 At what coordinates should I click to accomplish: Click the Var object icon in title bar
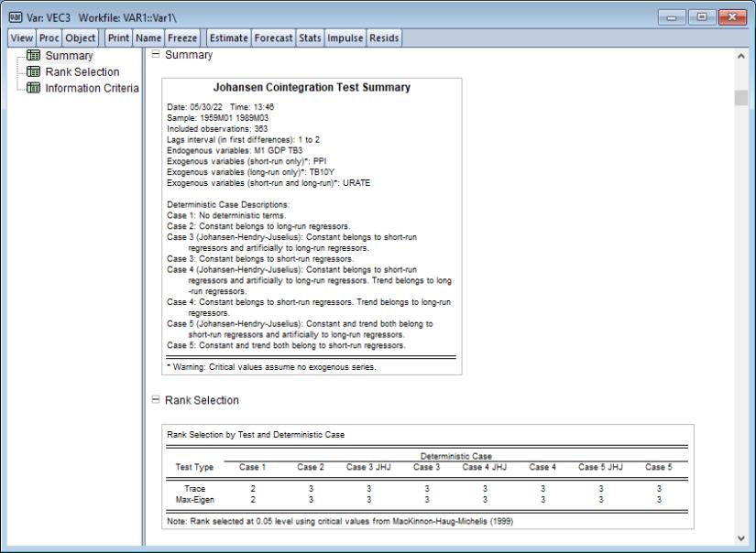[x=13, y=16]
